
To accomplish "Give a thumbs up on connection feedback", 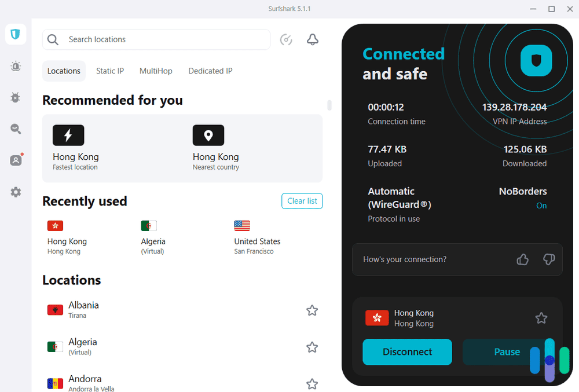I will [x=522, y=259].
